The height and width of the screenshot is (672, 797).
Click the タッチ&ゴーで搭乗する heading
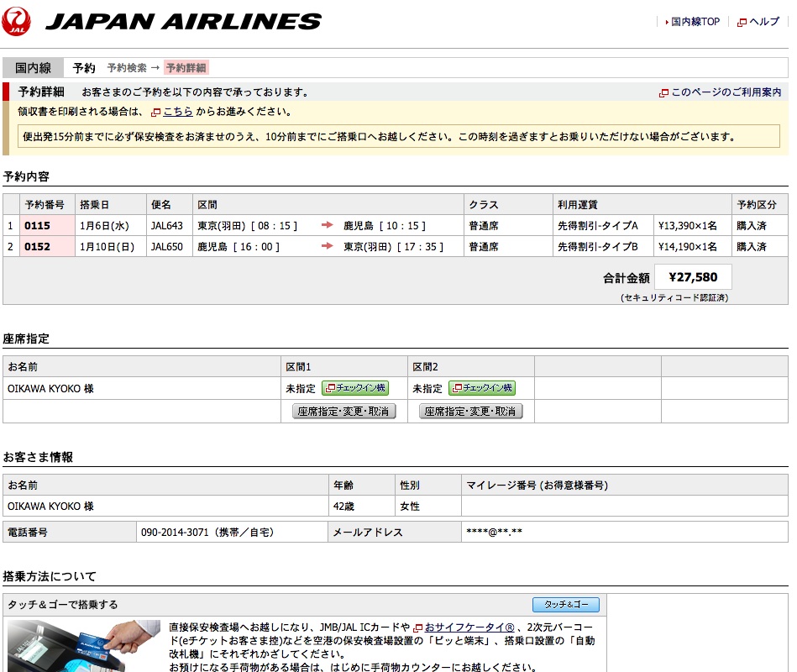point(62,605)
